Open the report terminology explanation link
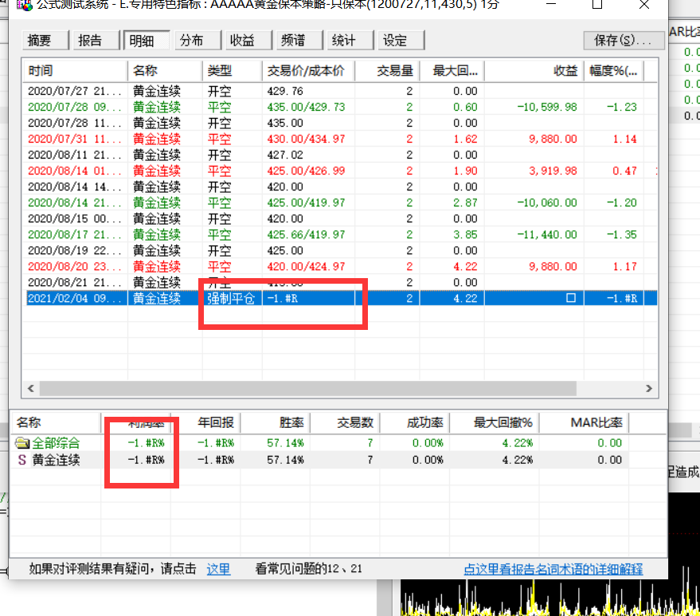Image resolution: width=700 pixels, height=616 pixels. pyautogui.click(x=553, y=569)
